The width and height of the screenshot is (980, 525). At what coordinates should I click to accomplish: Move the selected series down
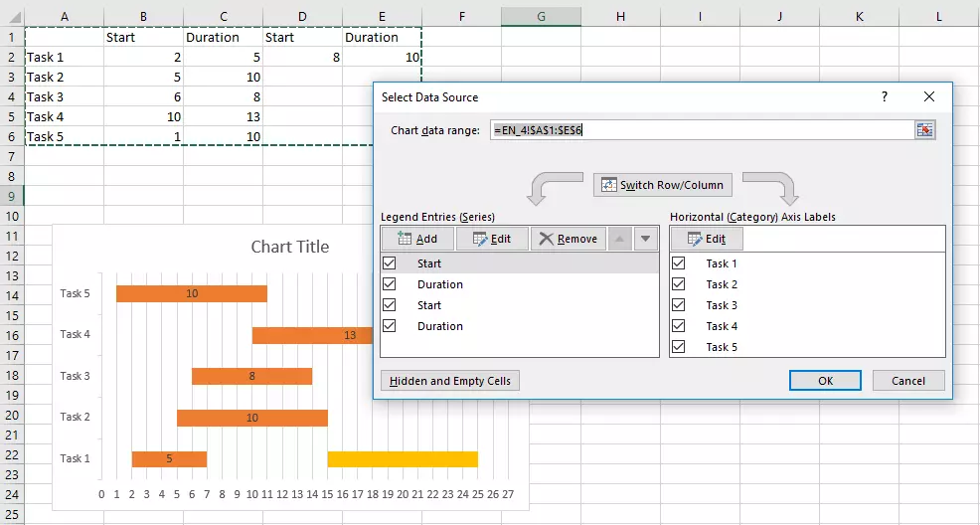tap(646, 239)
